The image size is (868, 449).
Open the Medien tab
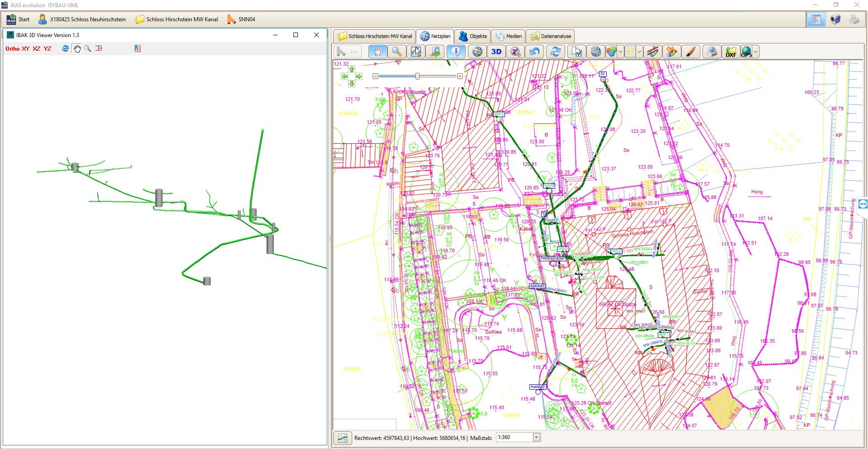coord(509,36)
